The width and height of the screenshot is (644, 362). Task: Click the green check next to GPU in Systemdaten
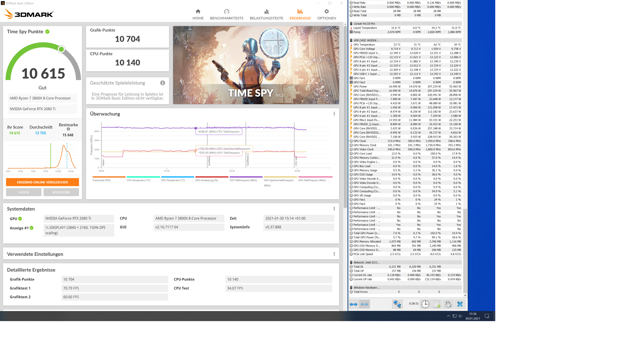(x=20, y=219)
